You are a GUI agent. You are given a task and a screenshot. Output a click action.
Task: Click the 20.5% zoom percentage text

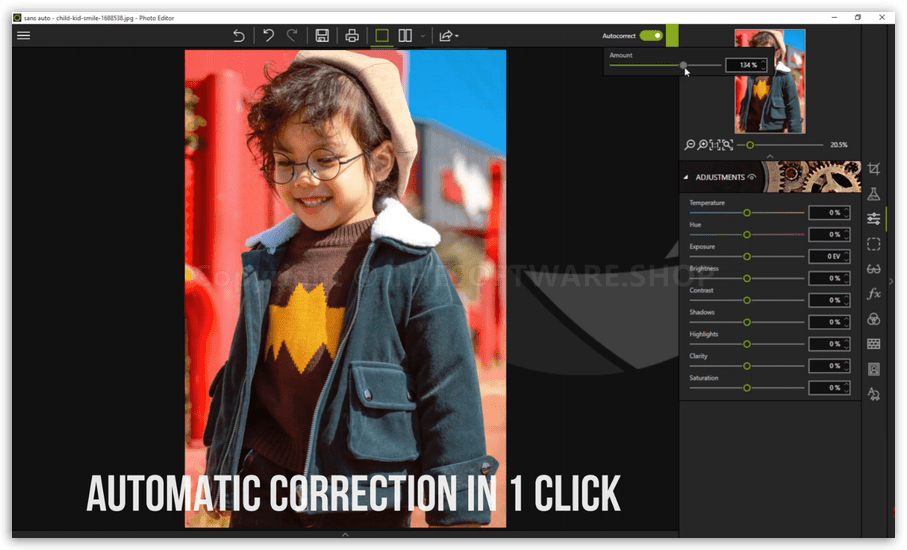(x=839, y=145)
